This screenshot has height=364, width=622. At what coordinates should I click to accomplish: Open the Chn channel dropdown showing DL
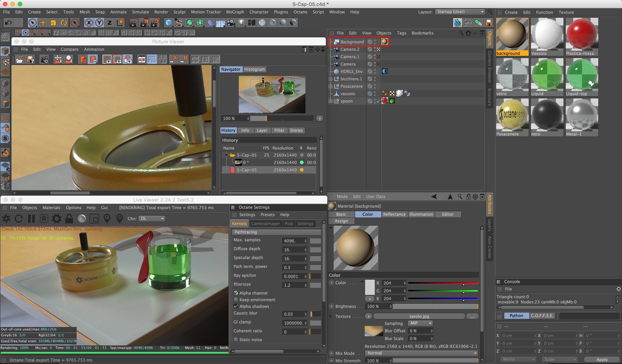click(152, 219)
